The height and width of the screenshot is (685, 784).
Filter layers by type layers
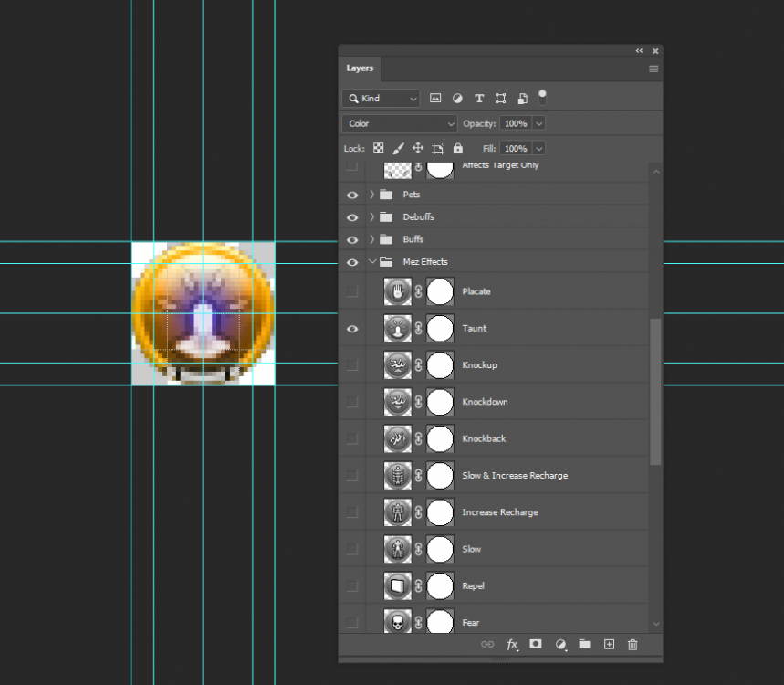click(479, 99)
